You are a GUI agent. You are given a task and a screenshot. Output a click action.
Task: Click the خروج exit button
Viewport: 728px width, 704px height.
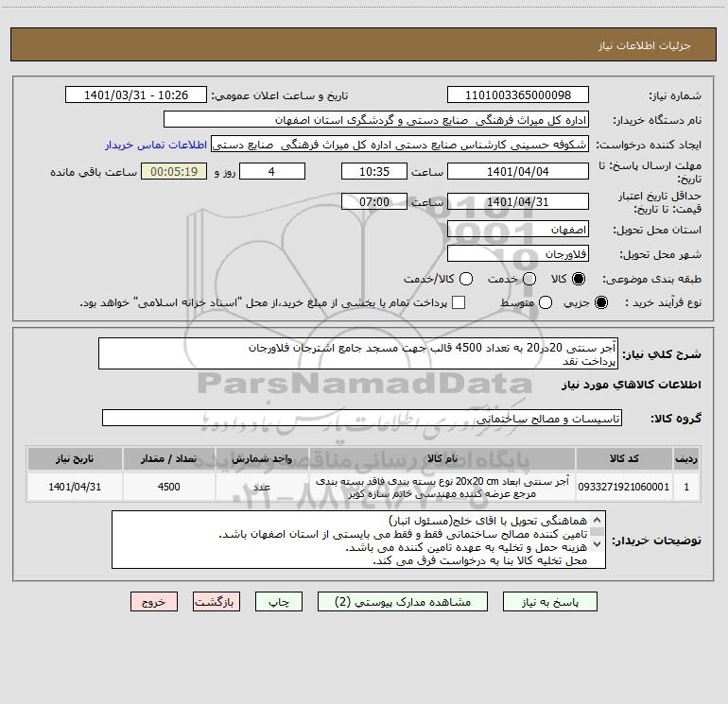154,602
